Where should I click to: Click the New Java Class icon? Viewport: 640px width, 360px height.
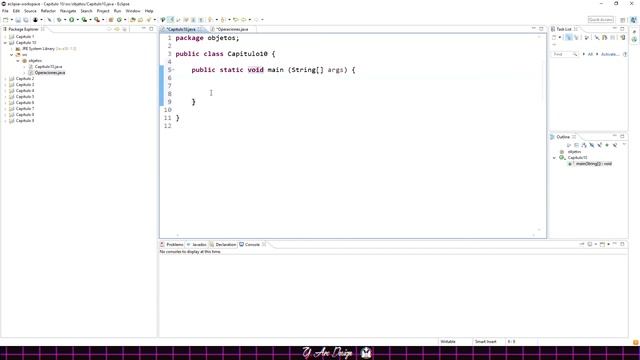(119, 20)
